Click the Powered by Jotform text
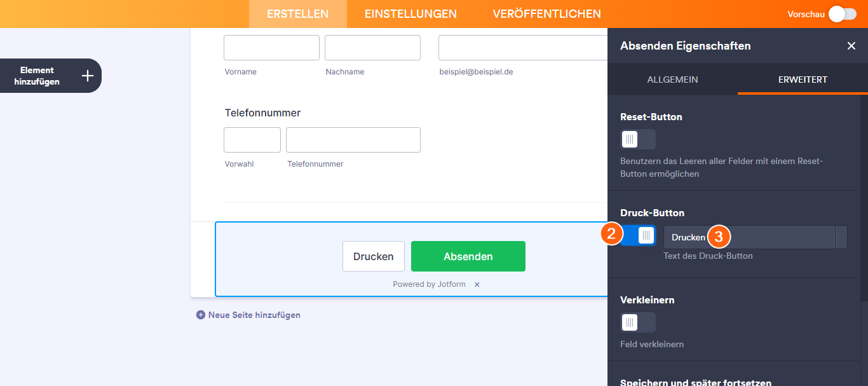This screenshot has height=386, width=868. 429,284
